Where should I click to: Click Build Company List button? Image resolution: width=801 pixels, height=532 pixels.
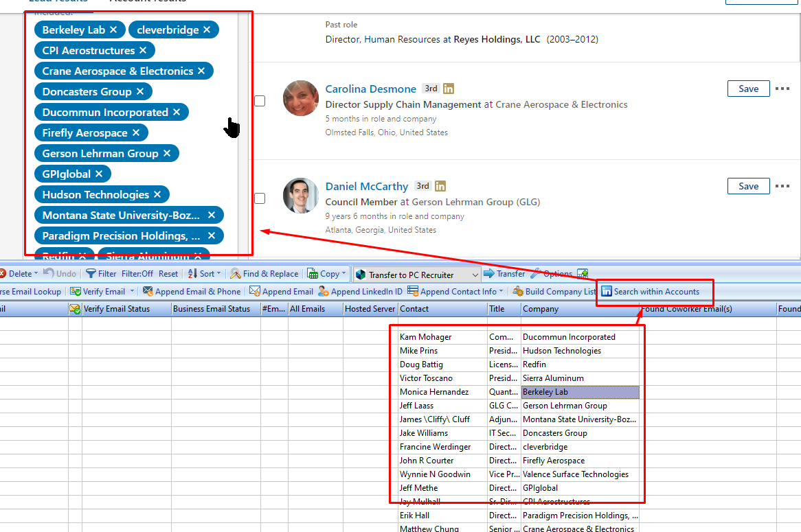pyautogui.click(x=554, y=292)
